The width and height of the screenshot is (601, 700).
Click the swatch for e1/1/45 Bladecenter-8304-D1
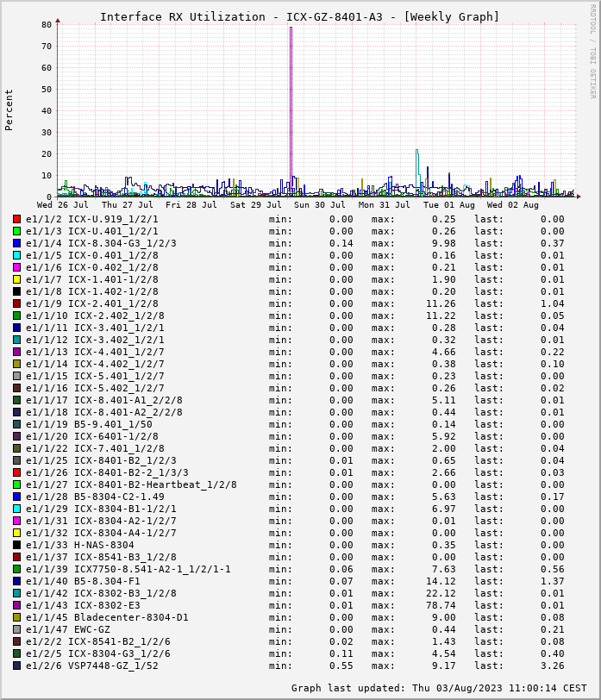16,617
